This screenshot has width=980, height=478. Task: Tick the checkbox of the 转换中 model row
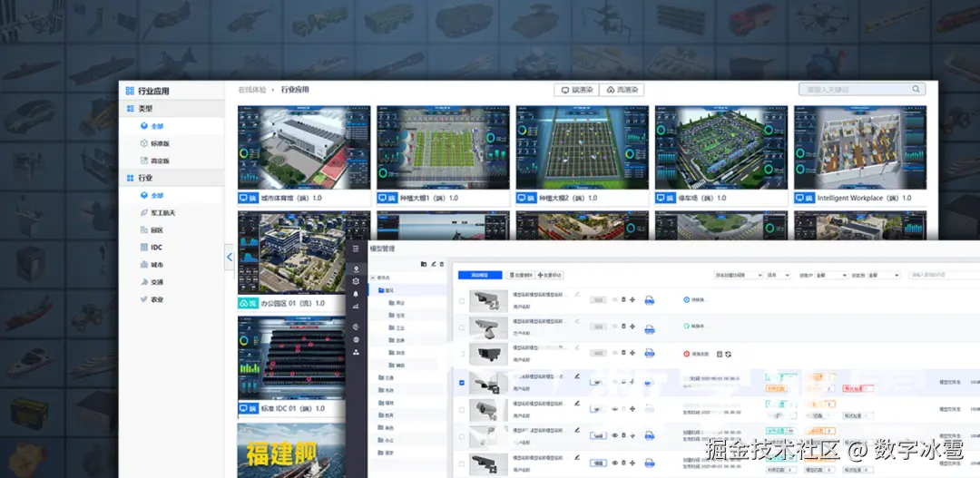tap(462, 327)
